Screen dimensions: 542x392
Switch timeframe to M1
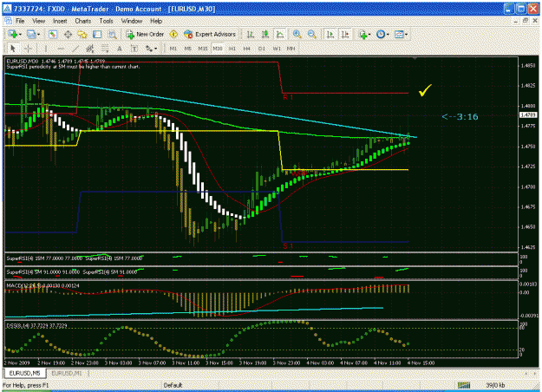[173, 49]
